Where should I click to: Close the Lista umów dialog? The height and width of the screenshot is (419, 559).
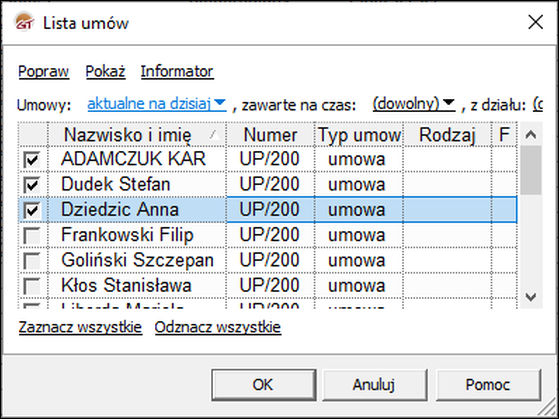point(535,22)
